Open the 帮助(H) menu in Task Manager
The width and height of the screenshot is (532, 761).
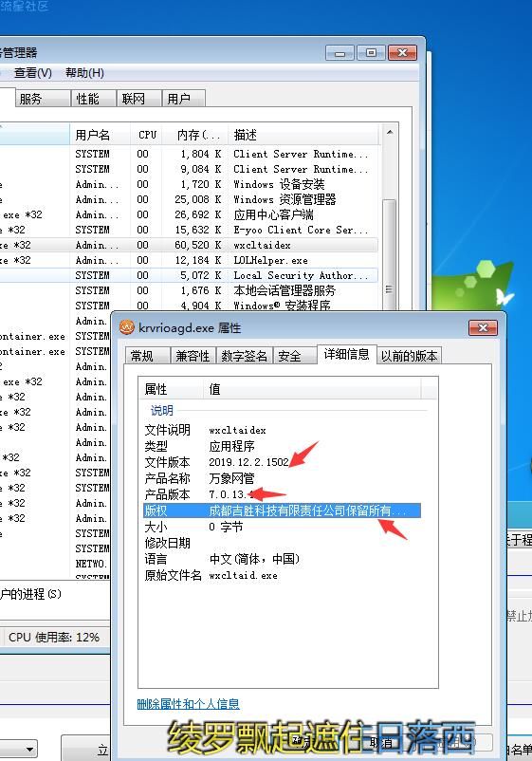coord(84,73)
